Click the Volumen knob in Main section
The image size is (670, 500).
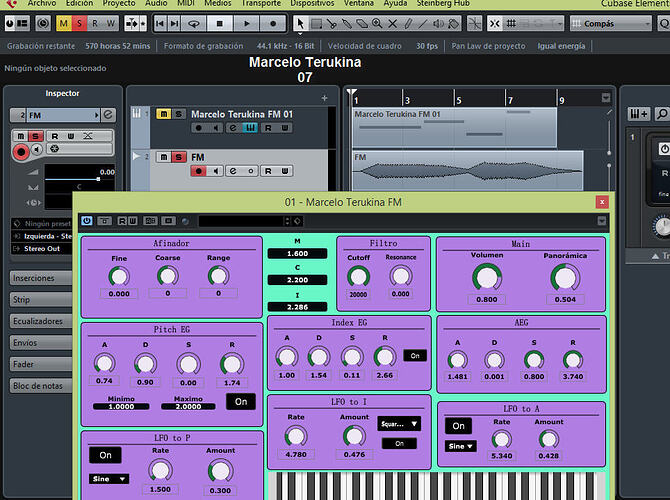tap(487, 278)
